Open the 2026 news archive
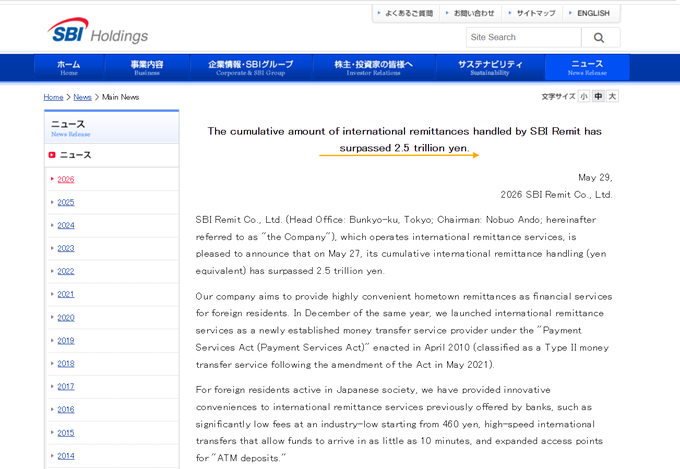The height and width of the screenshot is (469, 680). pyautogui.click(x=66, y=180)
